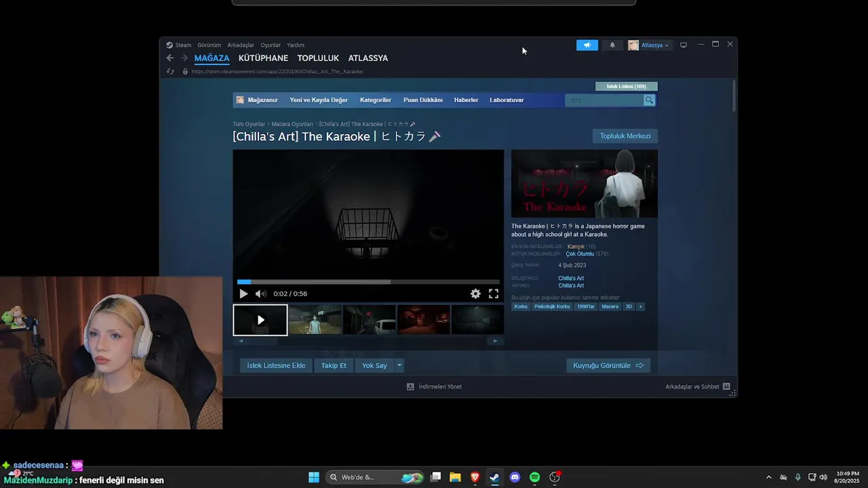Screen dimensions: 868x488
Task: Open Brave browser from taskbar
Action: tap(475, 477)
